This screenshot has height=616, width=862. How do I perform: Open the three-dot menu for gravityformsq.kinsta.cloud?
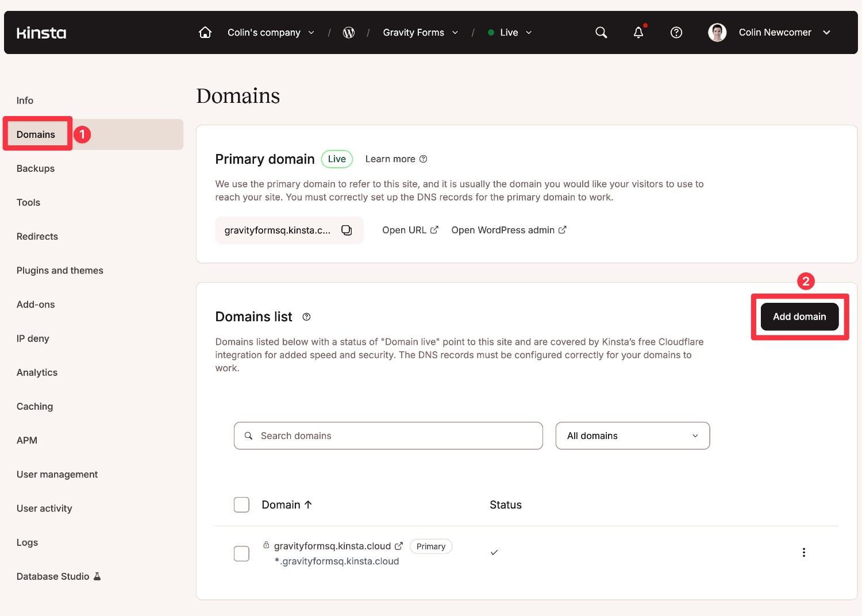coord(803,552)
